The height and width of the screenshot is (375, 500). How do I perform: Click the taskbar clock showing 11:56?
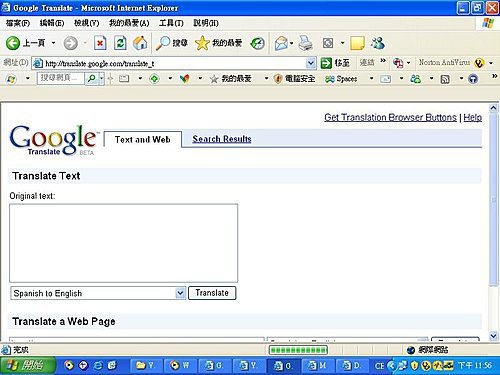475,366
